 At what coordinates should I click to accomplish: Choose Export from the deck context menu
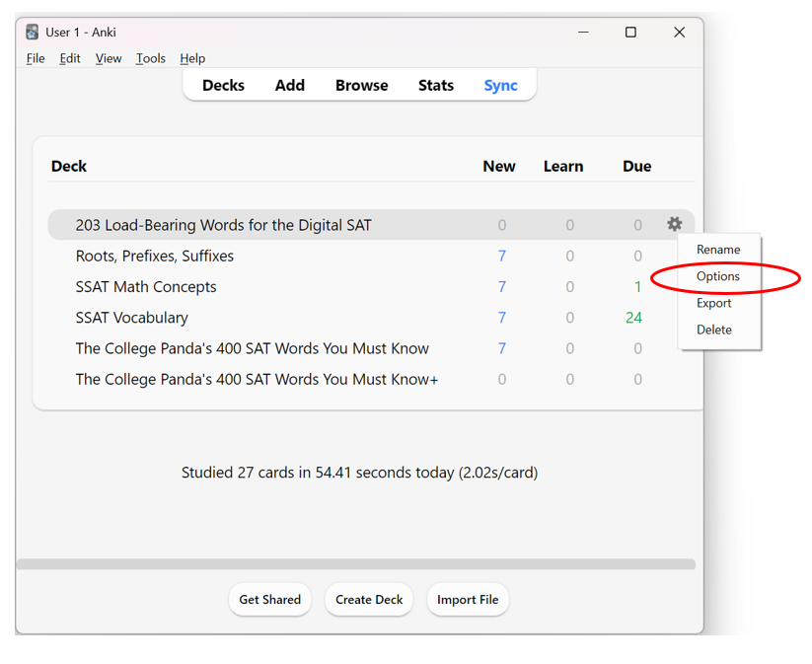[714, 304]
